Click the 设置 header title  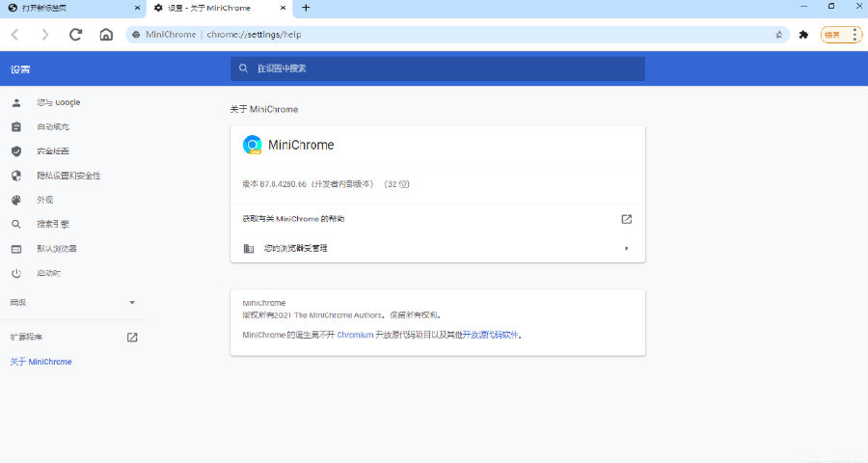point(20,69)
